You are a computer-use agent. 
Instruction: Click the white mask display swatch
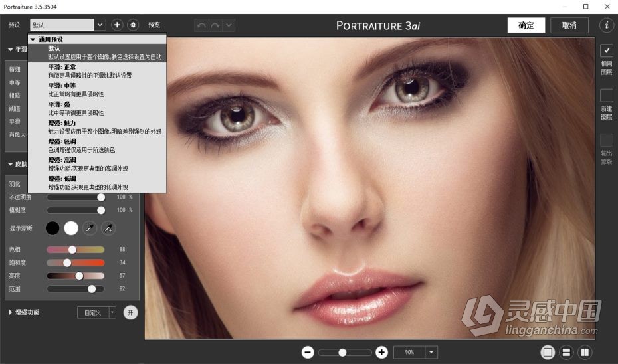point(71,228)
